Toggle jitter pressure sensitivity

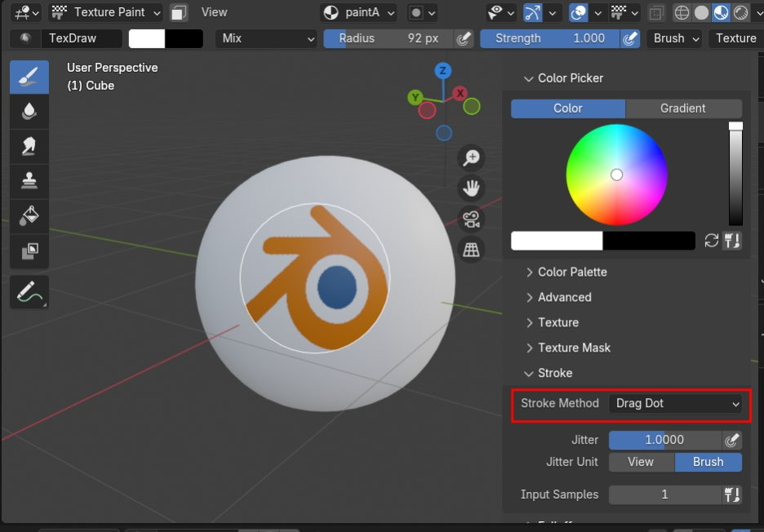732,440
